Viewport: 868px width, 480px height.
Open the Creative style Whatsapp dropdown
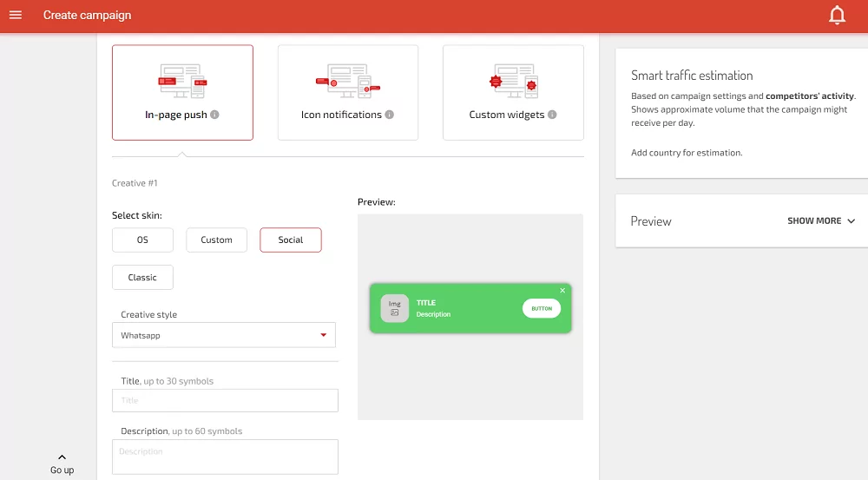[224, 335]
